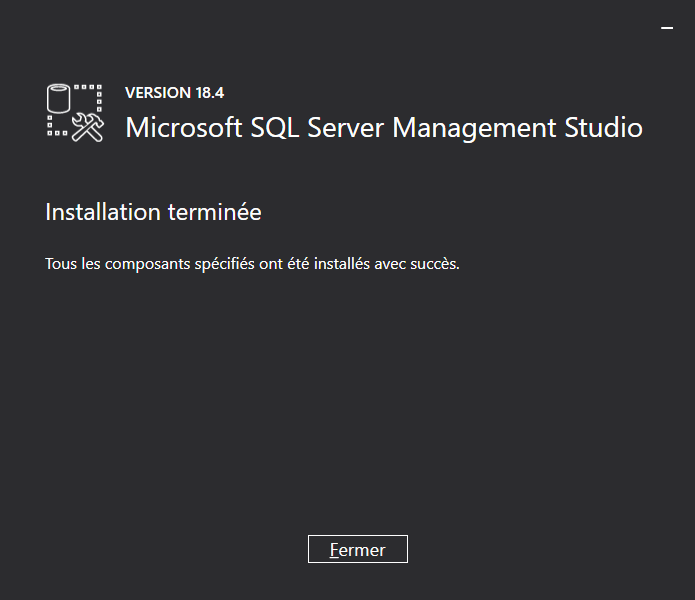Click the SQL Server Management Studio logo icon

tap(75, 113)
